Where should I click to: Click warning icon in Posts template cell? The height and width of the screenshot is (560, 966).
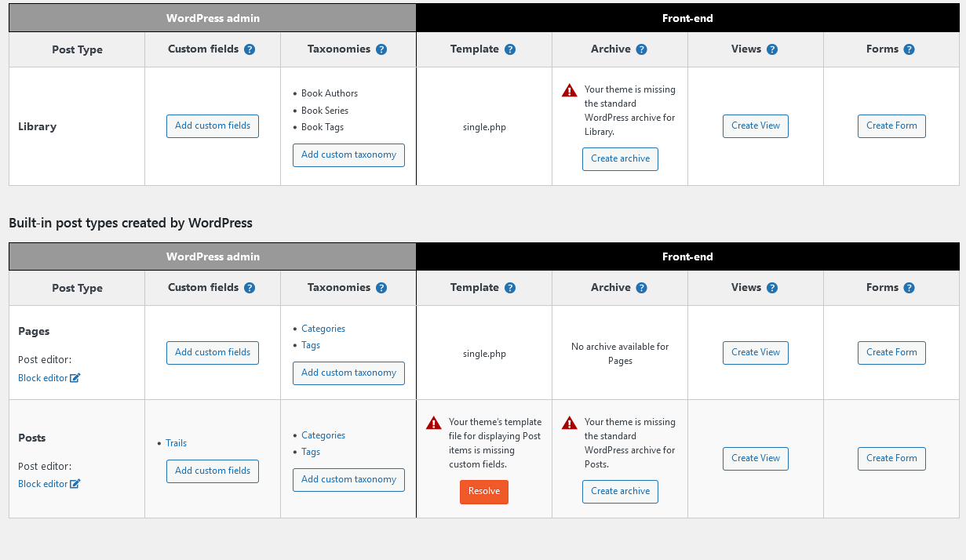pos(434,423)
